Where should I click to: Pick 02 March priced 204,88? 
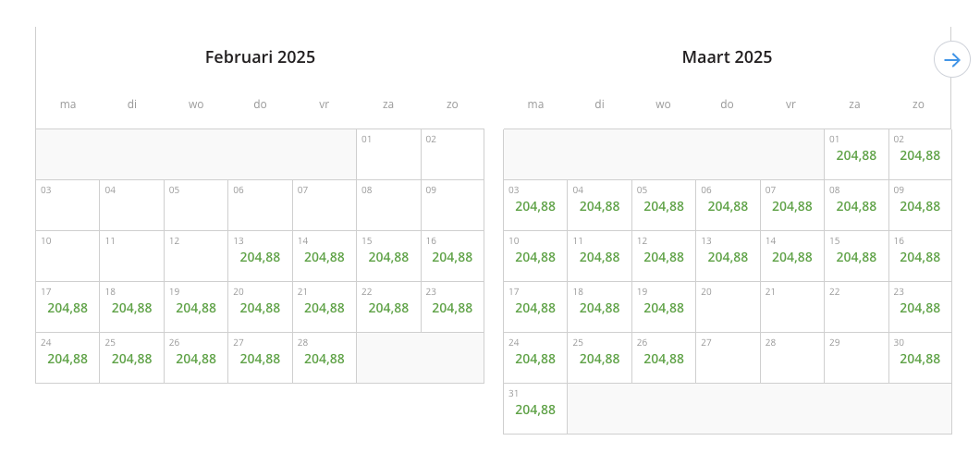point(920,154)
